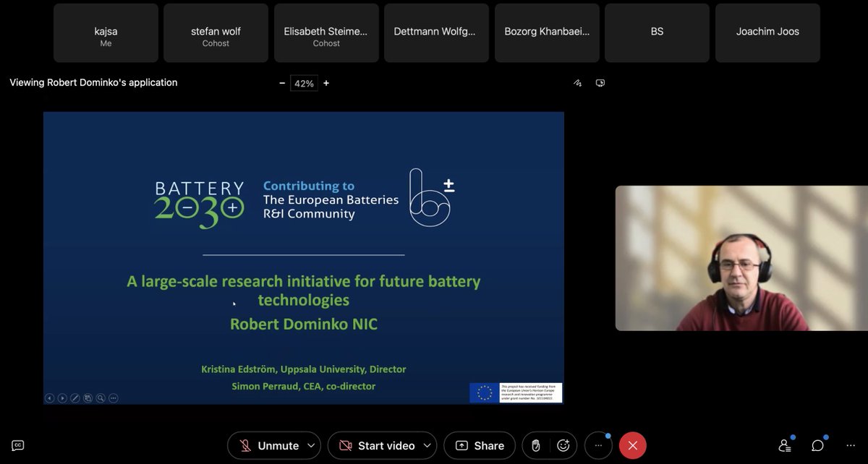Click slide show more options ellipsis

113,398
